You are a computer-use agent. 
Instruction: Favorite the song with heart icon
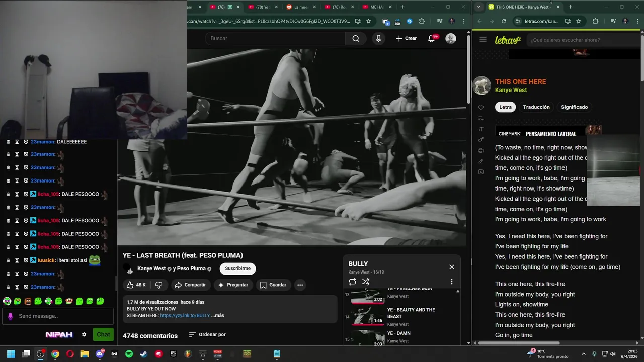pyautogui.click(x=481, y=108)
